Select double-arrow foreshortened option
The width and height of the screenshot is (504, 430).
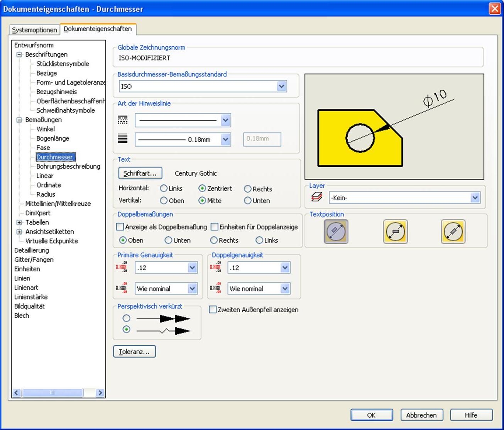click(127, 318)
